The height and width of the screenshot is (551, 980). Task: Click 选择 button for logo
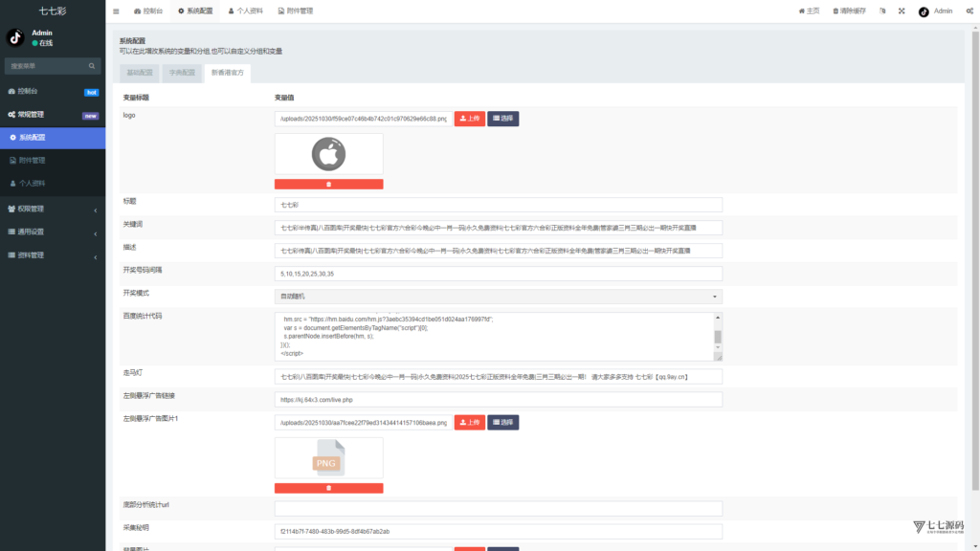tap(502, 119)
